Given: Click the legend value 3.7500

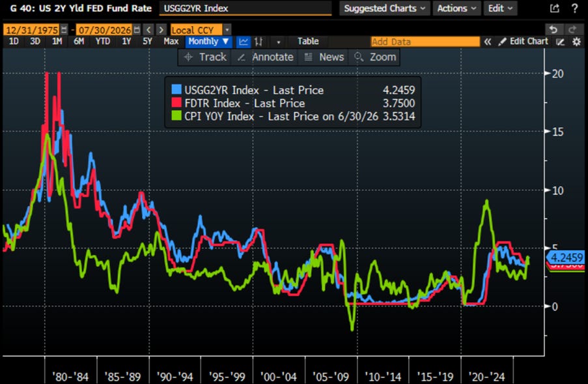Looking at the screenshot, I should pyautogui.click(x=399, y=103).
